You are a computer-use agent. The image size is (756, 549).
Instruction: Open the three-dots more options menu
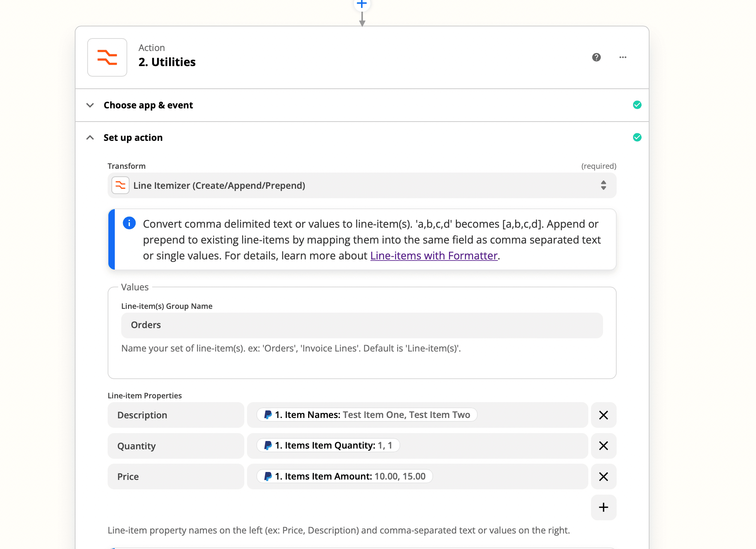point(623,57)
